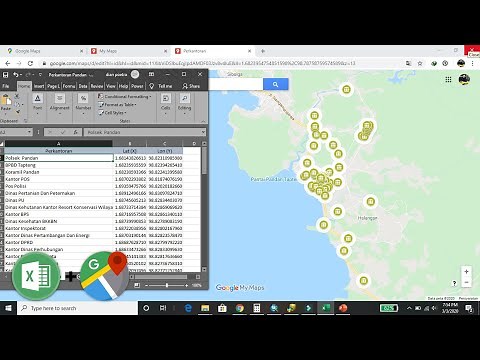The width and height of the screenshot is (480, 360).
Task: Open the Windows Start menu
Action: click(8, 308)
